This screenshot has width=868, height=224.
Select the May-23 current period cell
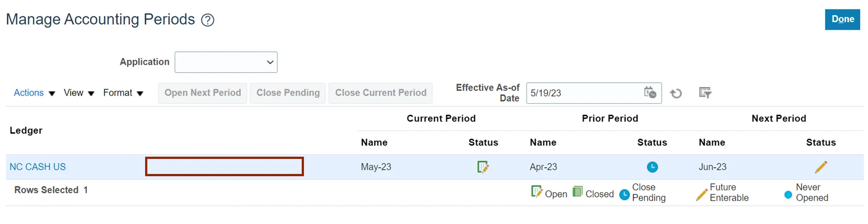(x=376, y=167)
